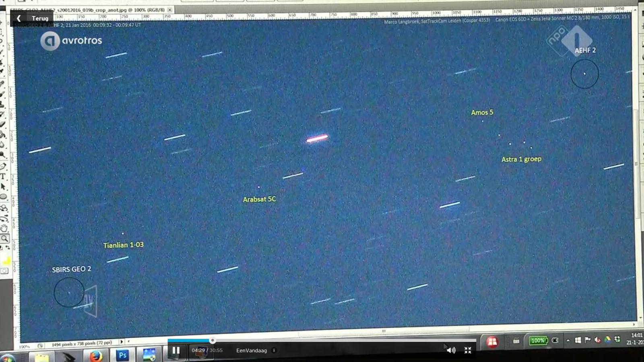Open the on-screen keyboard tray icon
This screenshot has height=362, width=644.
point(516,341)
